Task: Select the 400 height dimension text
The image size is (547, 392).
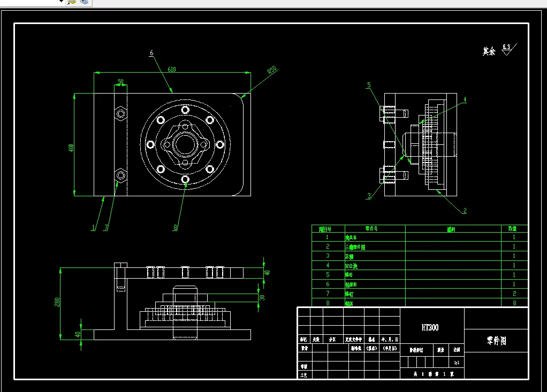Action: point(71,148)
